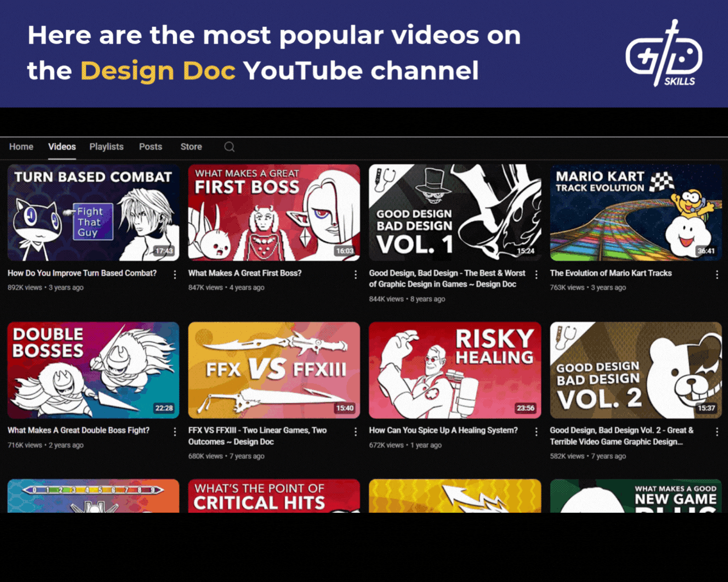Image resolution: width=728 pixels, height=582 pixels.
Task: Open the FFX VS FFXIII video options menu
Action: pyautogui.click(x=356, y=432)
